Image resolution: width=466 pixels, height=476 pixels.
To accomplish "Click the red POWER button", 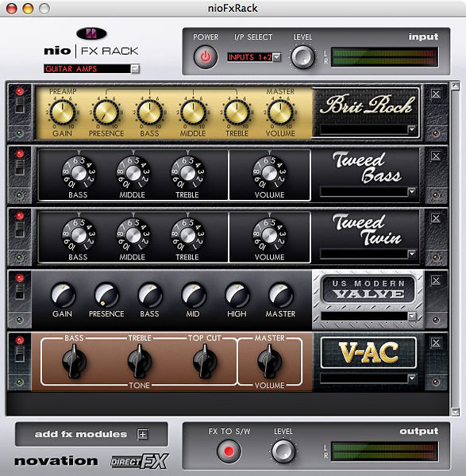I will click(206, 57).
